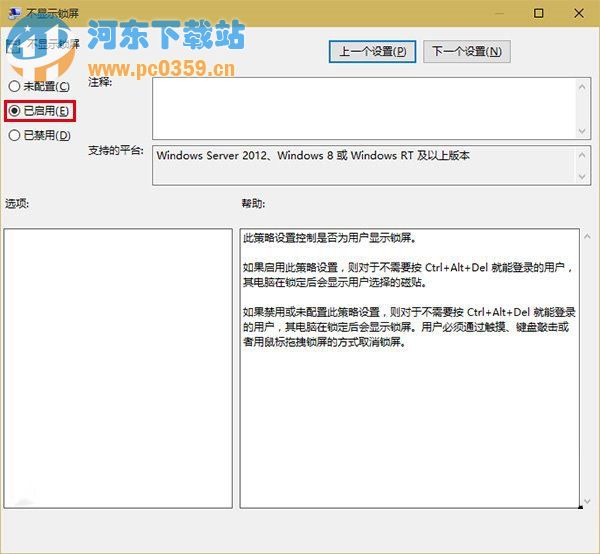Click the help paragraph starting 如果禁用或未配置

(409, 327)
